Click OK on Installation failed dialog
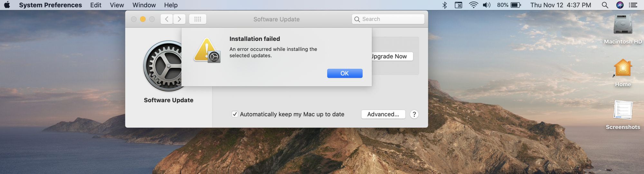Viewport: 644px width, 174px height. click(345, 73)
